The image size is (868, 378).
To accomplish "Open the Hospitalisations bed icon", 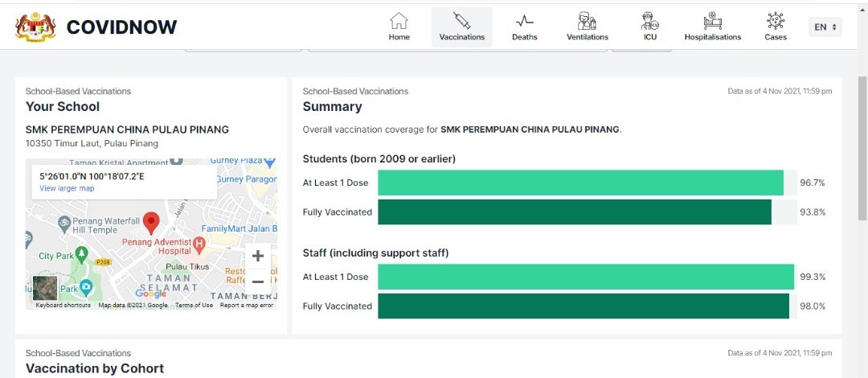I will tap(712, 21).
